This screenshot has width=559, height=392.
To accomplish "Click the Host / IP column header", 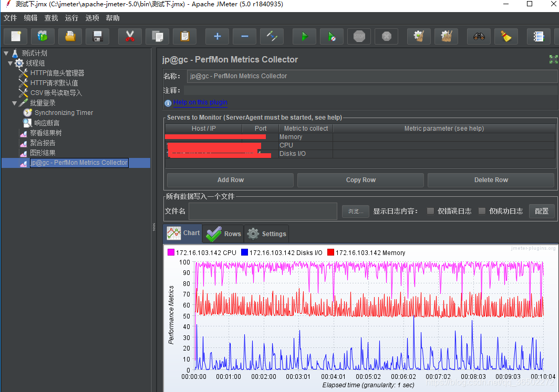I will (x=203, y=129).
